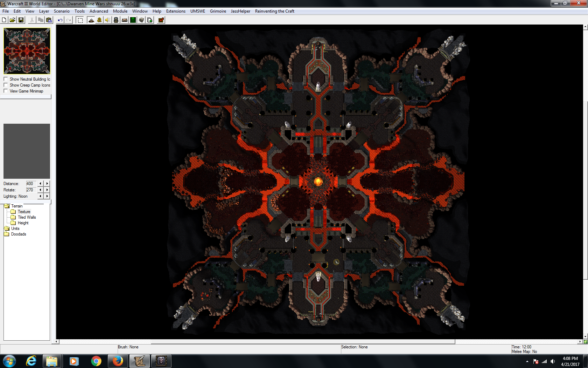Open the Edit menu

tap(17, 11)
